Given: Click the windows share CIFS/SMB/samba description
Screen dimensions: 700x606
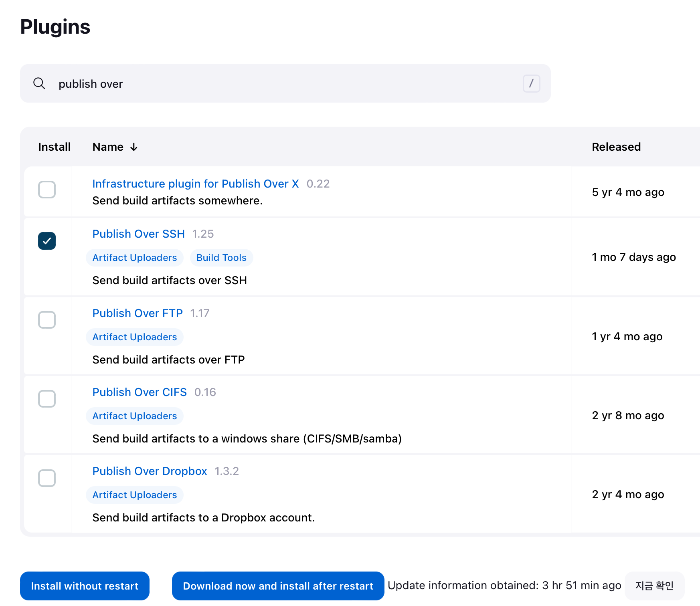Looking at the screenshot, I should pyautogui.click(x=247, y=438).
